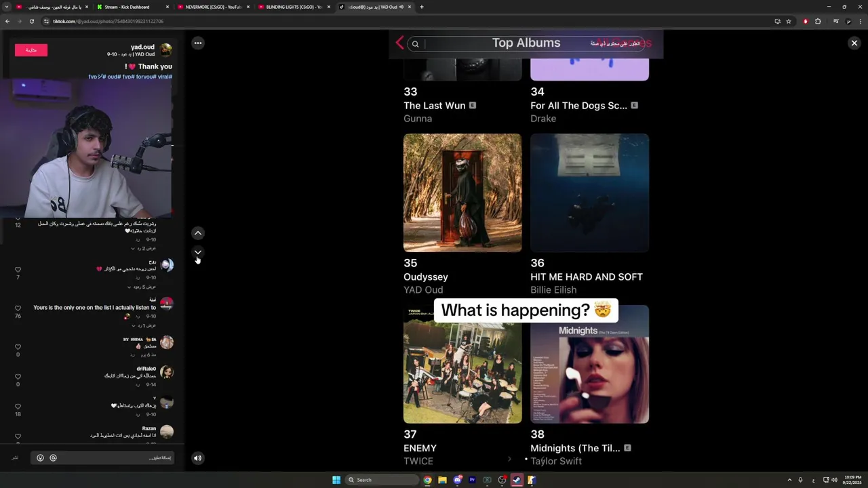Screen dimensions: 868x488
Task: Open the Windows Start menu
Action: point(336,480)
